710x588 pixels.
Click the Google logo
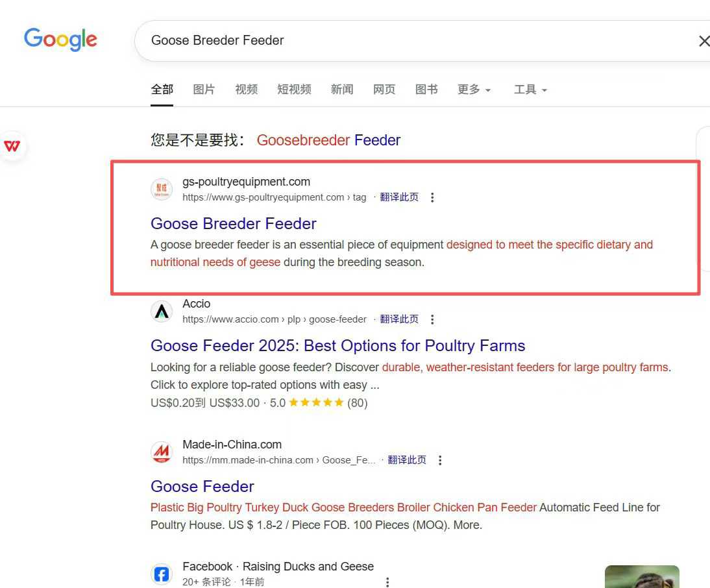point(60,40)
